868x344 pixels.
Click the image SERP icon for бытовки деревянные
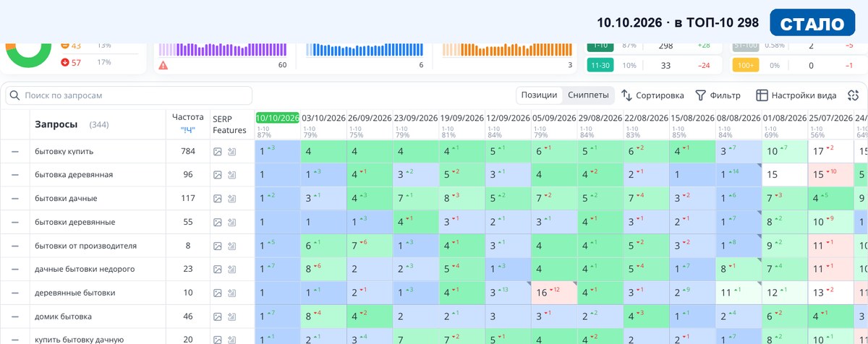218,223
